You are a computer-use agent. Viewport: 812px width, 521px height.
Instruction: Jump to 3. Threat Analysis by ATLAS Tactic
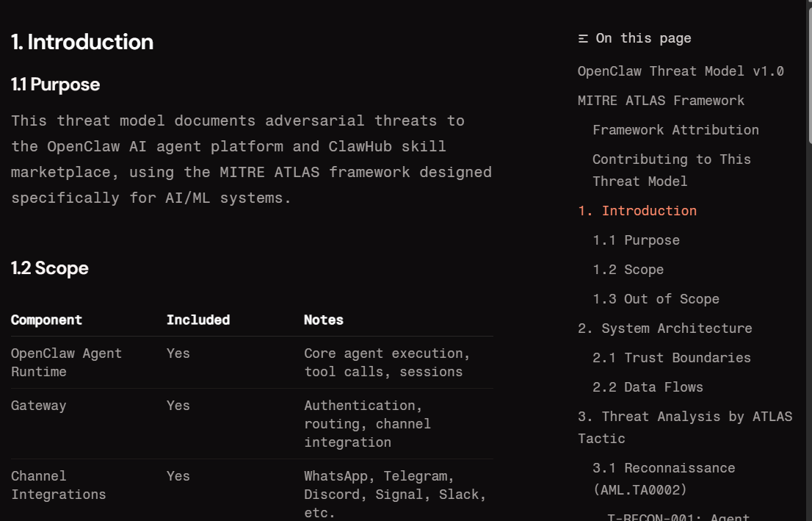684,428
